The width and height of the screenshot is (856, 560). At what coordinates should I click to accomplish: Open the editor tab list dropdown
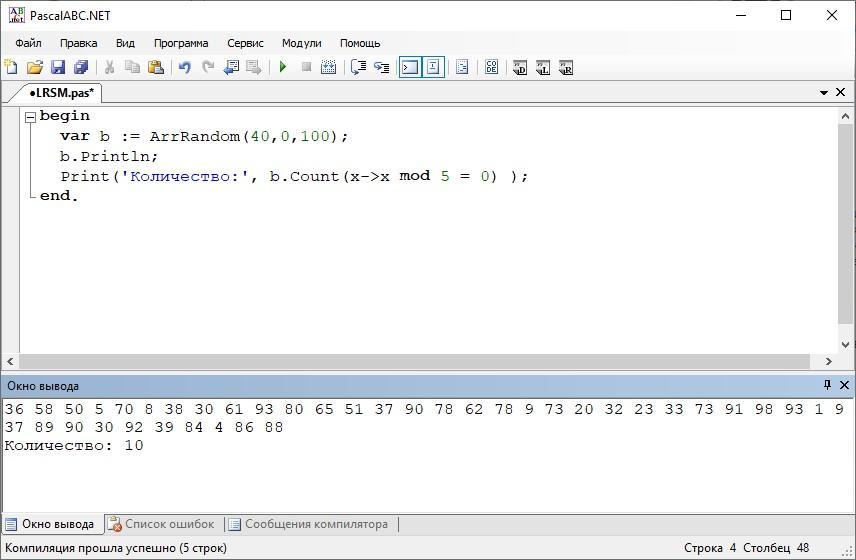[824, 93]
